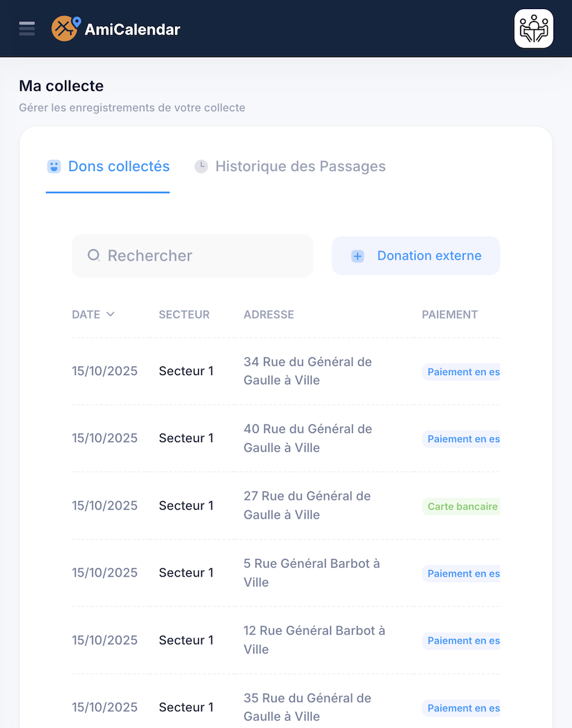This screenshot has width=572, height=728.
Task: Click the people group icon in the top right
Action: click(x=533, y=28)
